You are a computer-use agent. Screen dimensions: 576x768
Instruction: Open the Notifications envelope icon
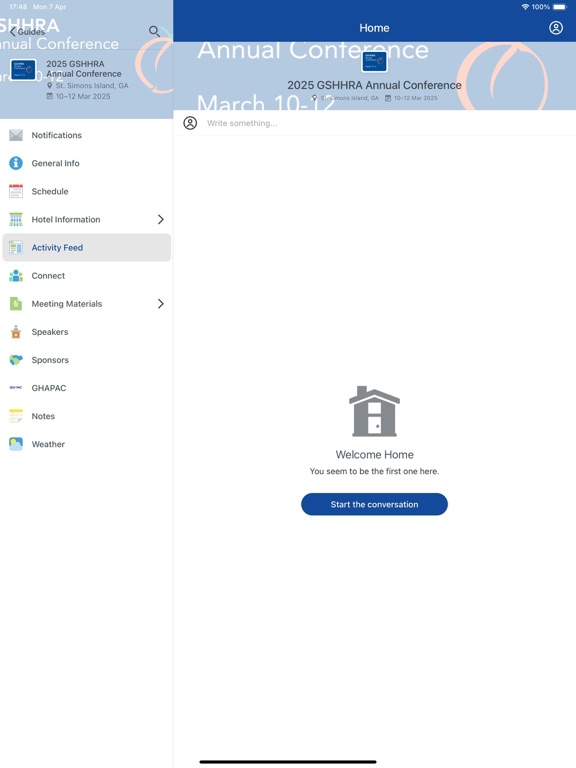(x=16, y=135)
